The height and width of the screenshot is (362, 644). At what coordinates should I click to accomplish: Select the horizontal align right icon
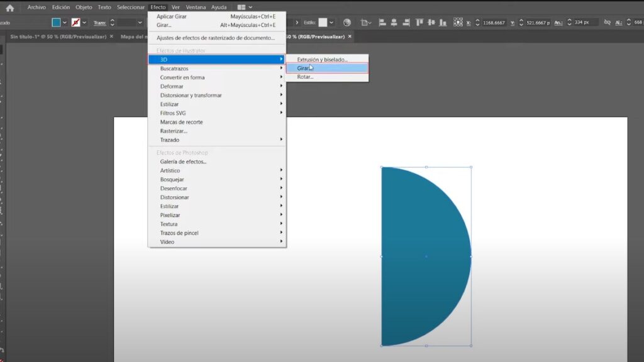[408, 22]
